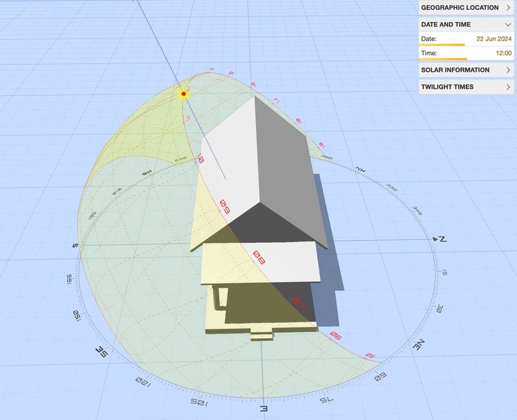Image resolution: width=517 pixels, height=420 pixels.
Task: Click the Time slider bar
Action: click(466, 59)
